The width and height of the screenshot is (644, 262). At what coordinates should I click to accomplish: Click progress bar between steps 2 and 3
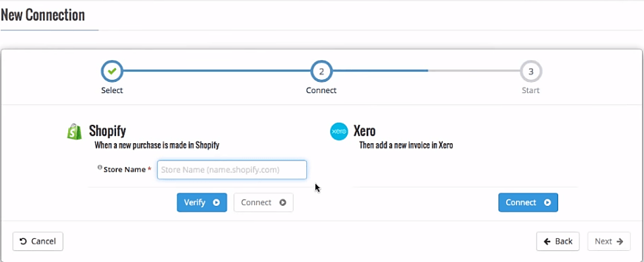426,71
